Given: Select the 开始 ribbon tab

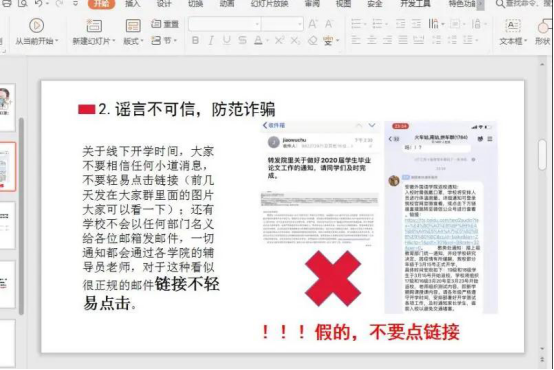Looking at the screenshot, I should (101, 4).
